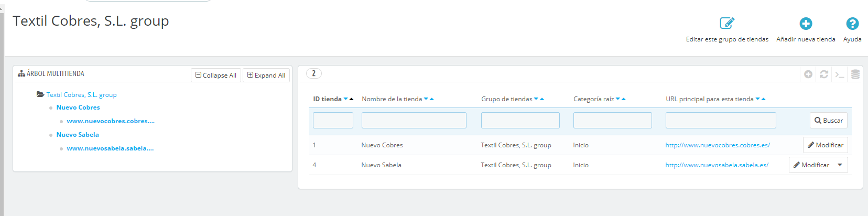
Task: Click the Editar este grupo de tiendas icon
Action: pyautogui.click(x=727, y=23)
